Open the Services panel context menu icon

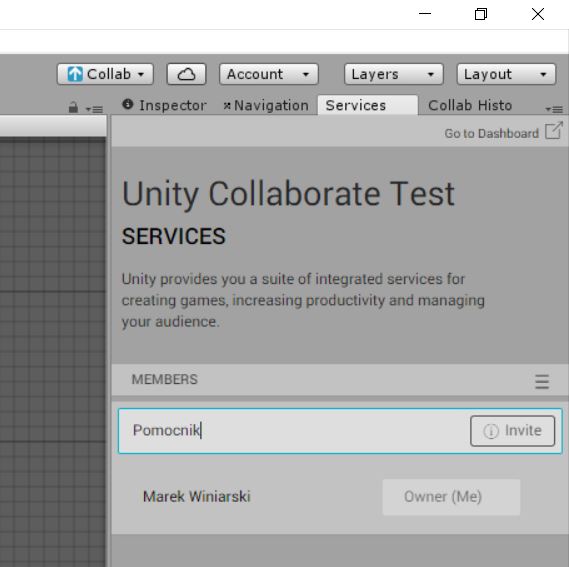tap(554, 109)
